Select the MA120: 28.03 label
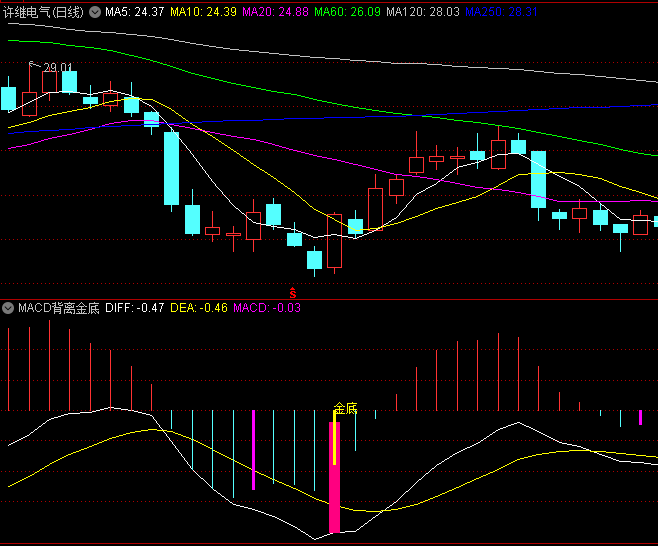 tap(423, 12)
